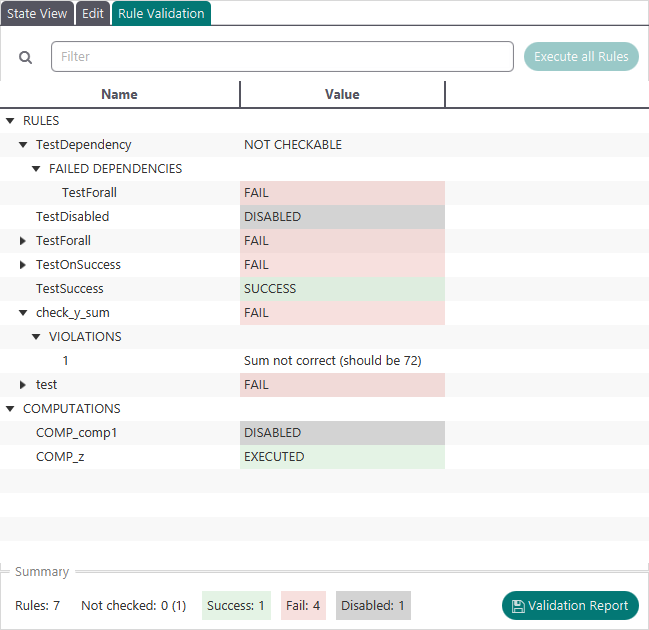Screen dimensions: 649x630
Task: Click the Filter text field
Action: point(284,57)
